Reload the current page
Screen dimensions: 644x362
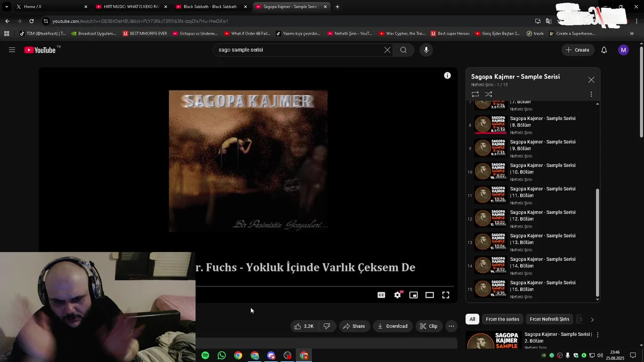click(x=31, y=21)
